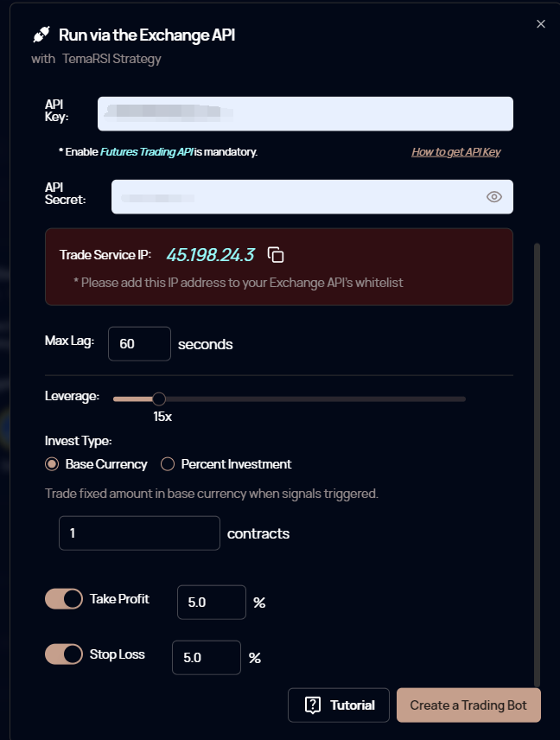Open the Tutorial button
This screenshot has width=560, height=740.
coord(339,705)
